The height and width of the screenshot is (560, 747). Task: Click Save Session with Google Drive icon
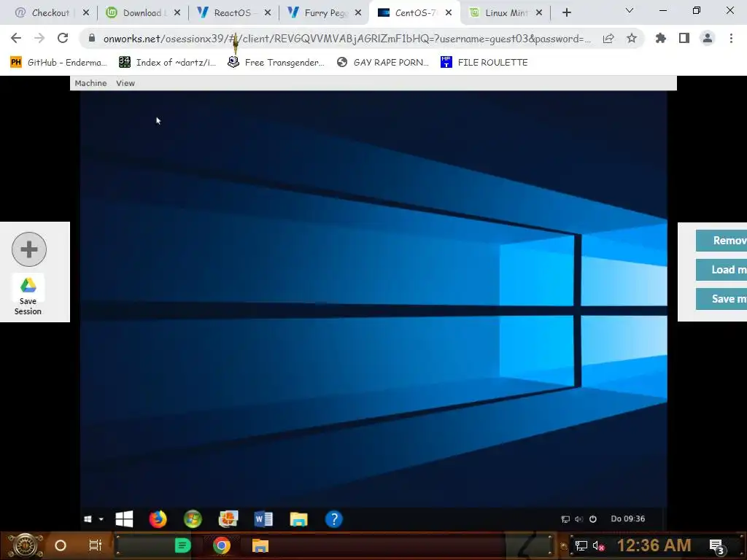point(28,296)
